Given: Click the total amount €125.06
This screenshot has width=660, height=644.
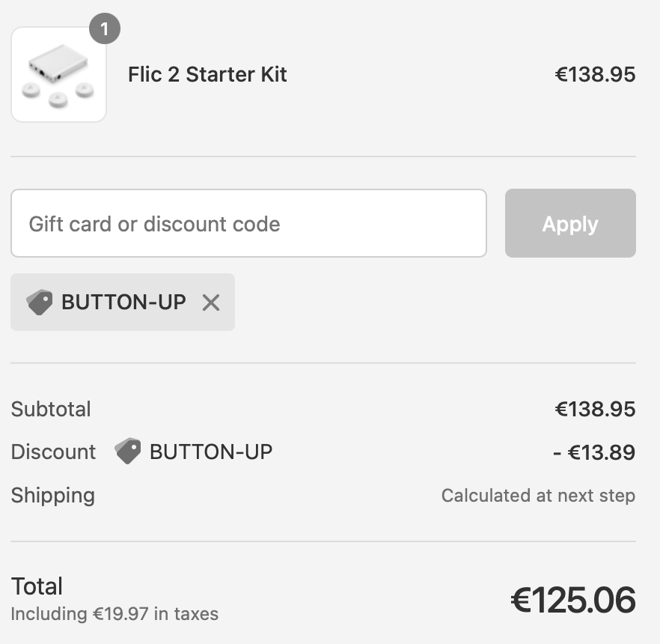Looking at the screenshot, I should (x=573, y=600).
